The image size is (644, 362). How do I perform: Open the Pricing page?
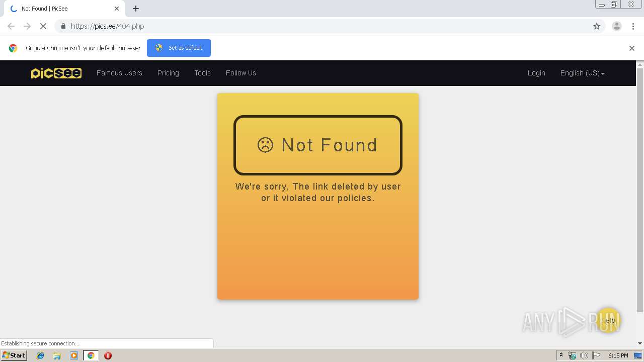click(x=168, y=73)
